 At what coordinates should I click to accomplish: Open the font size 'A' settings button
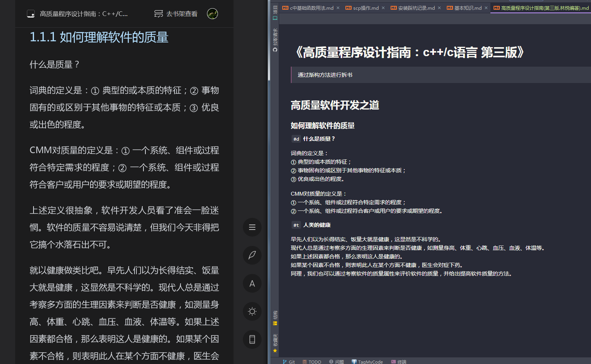point(252,283)
